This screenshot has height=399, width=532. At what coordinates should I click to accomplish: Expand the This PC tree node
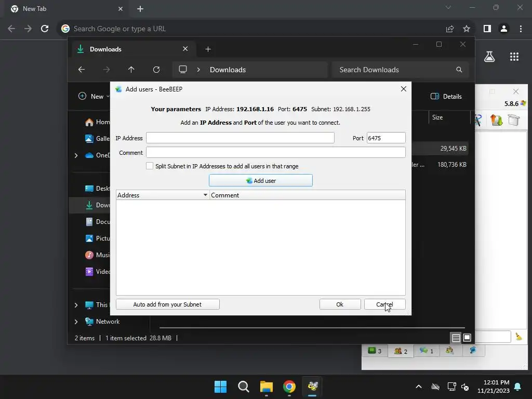(76, 305)
